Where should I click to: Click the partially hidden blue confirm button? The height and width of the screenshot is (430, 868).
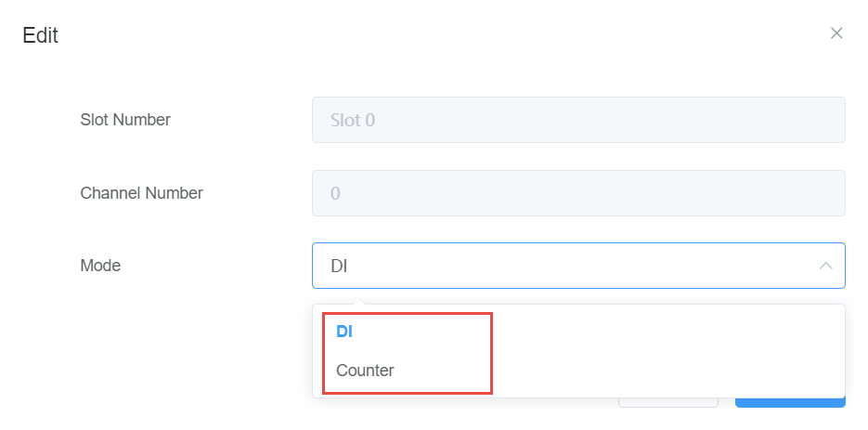790,403
